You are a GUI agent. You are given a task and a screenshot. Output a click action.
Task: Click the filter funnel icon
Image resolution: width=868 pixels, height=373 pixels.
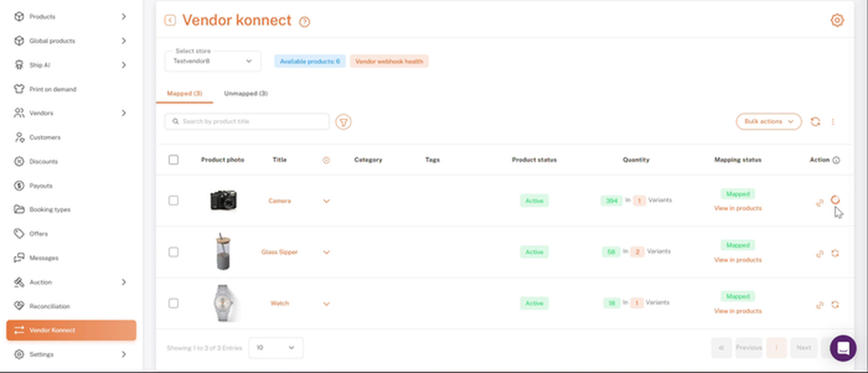click(x=343, y=122)
